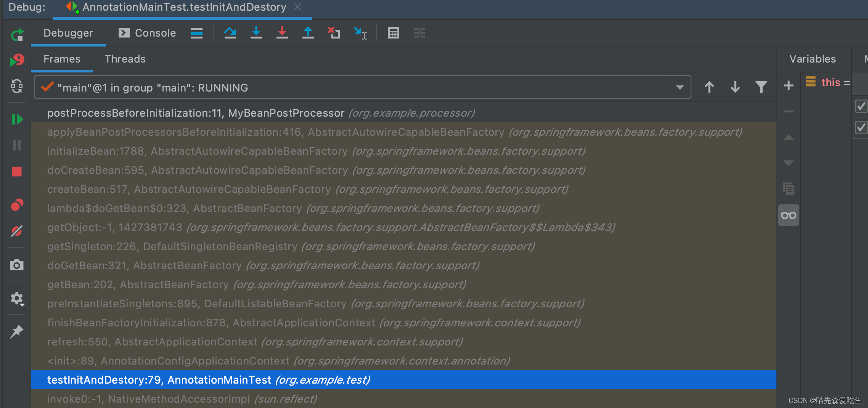Go to previous frame arrow
The image size is (868, 408).
point(709,87)
